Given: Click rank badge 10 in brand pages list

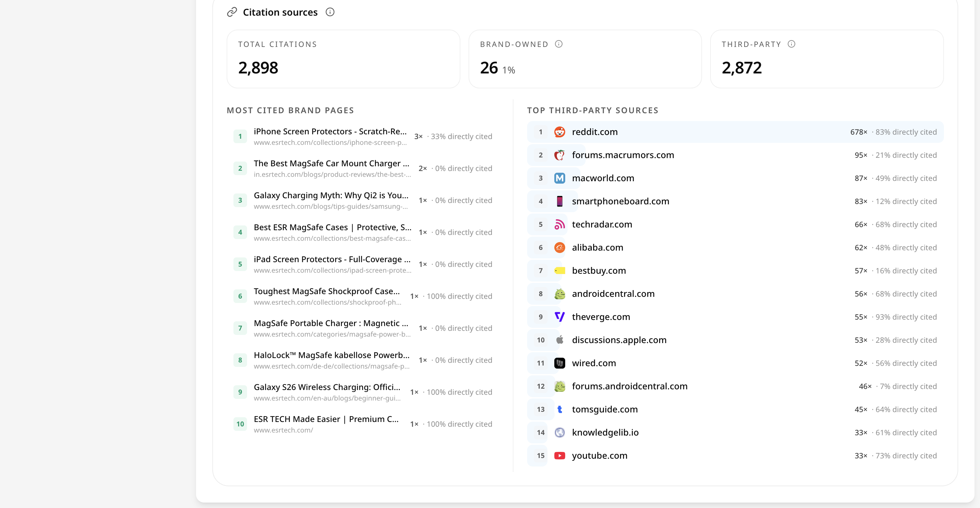Looking at the screenshot, I should 240,424.
